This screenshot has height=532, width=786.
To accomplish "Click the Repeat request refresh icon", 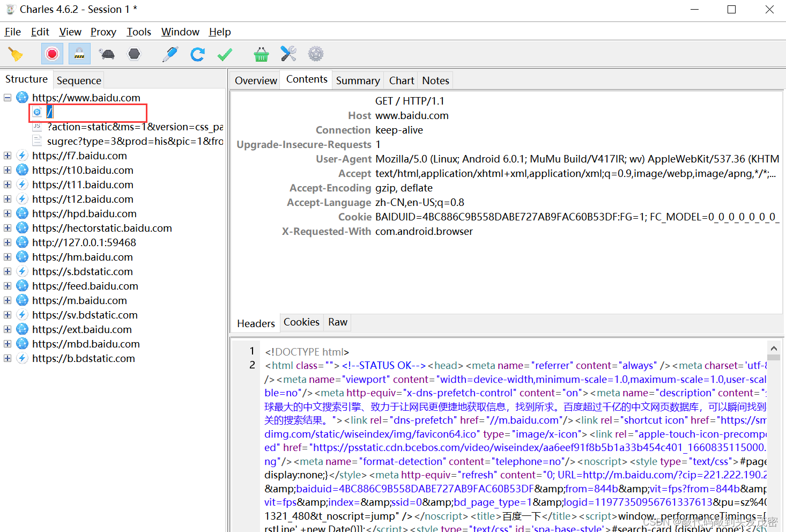I will [x=198, y=54].
